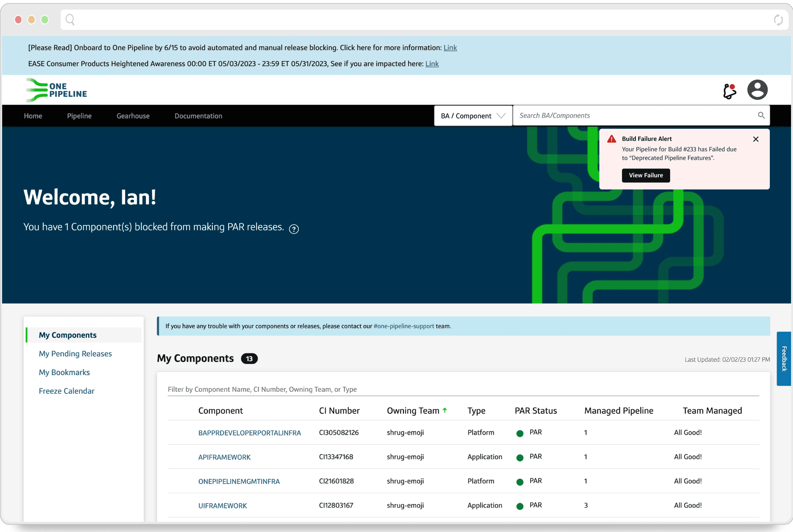Viewport: 793px width, 532px height.
Task: Sort by the Type column header
Action: point(476,411)
